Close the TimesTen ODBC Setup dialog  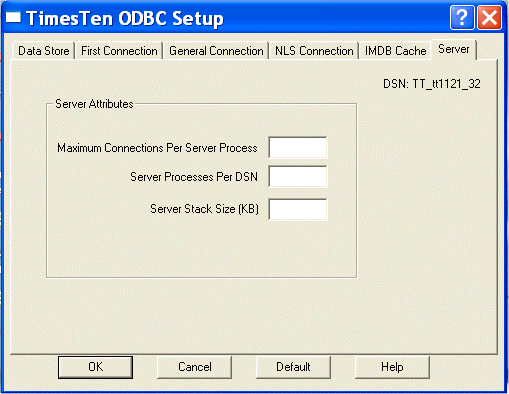[x=489, y=18]
